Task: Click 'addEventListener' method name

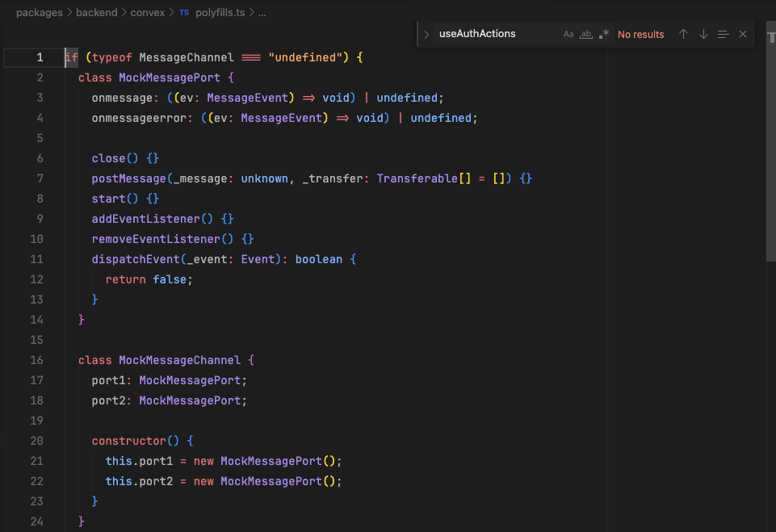Action: (145, 219)
